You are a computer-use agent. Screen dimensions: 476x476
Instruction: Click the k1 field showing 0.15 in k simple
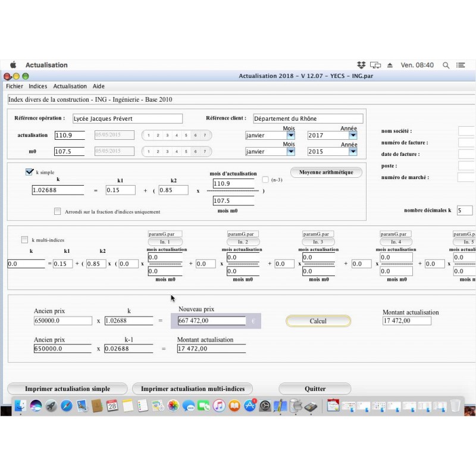click(121, 190)
